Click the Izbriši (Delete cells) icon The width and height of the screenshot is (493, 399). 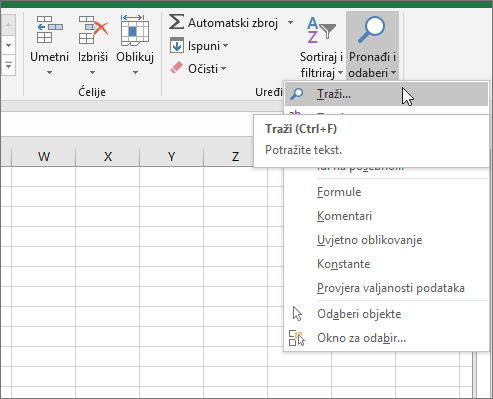[93, 30]
